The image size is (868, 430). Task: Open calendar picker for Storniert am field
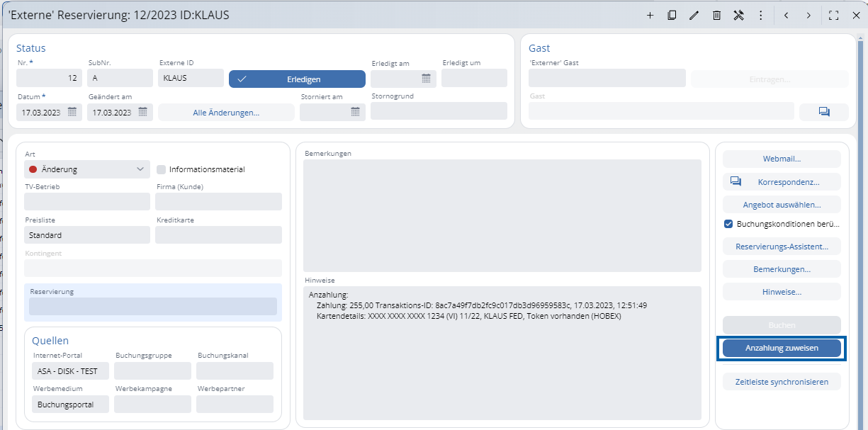(x=356, y=112)
